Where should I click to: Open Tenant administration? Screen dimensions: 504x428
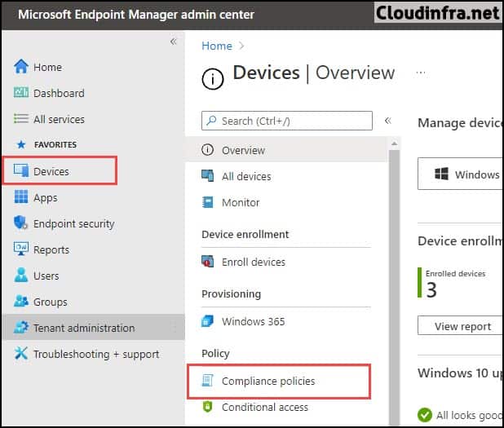[93, 328]
